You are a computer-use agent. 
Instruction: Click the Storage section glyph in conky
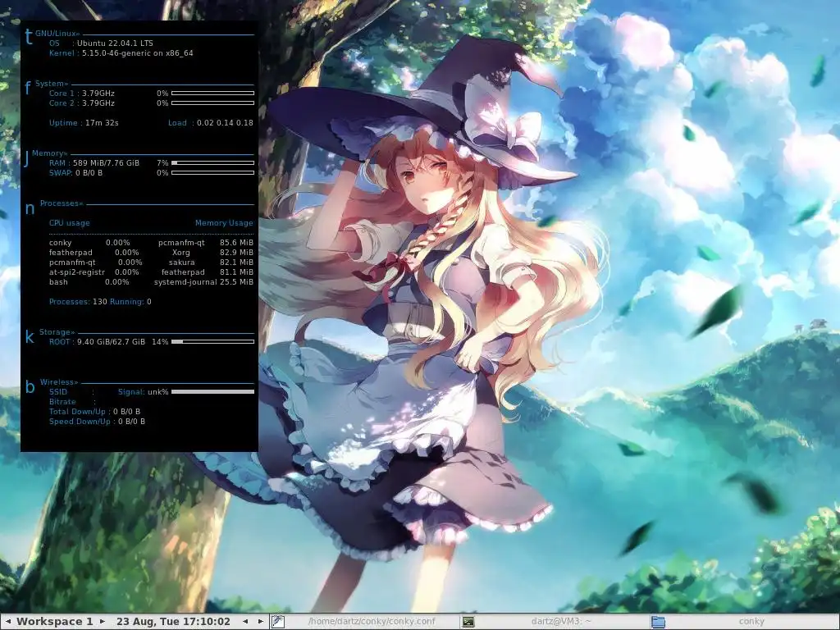point(29,336)
